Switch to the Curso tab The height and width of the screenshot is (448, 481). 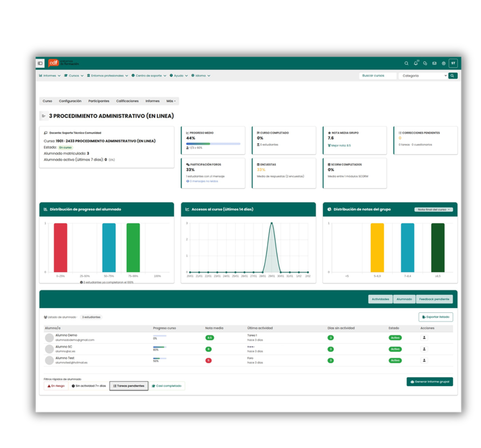tap(47, 101)
